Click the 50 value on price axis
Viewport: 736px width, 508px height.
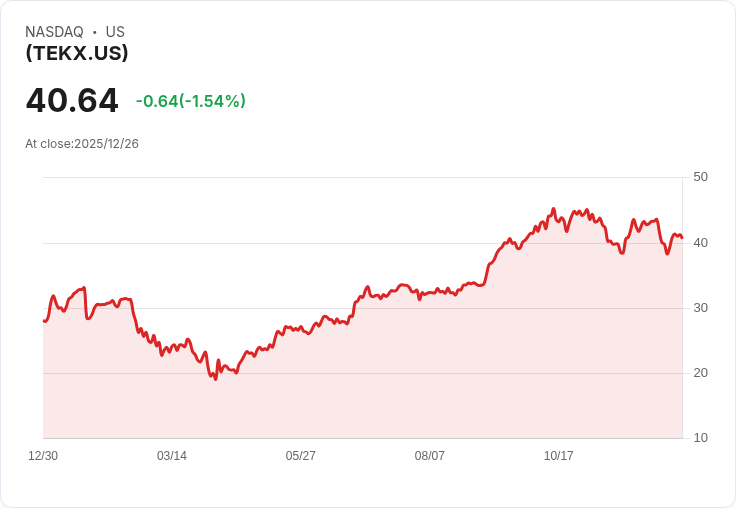click(x=700, y=177)
